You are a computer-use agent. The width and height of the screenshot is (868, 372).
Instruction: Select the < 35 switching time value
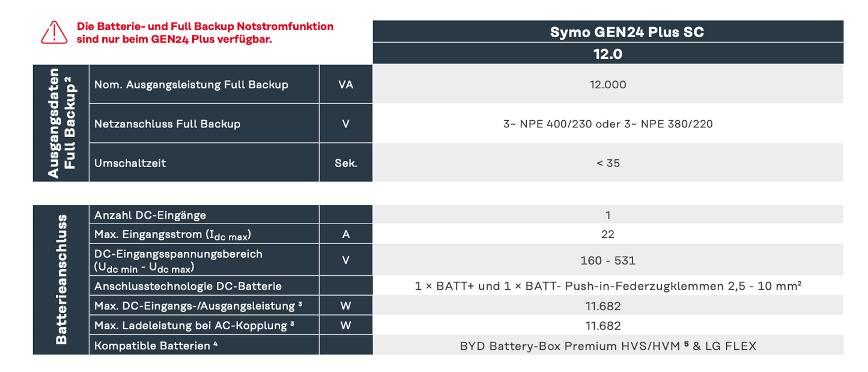(608, 163)
